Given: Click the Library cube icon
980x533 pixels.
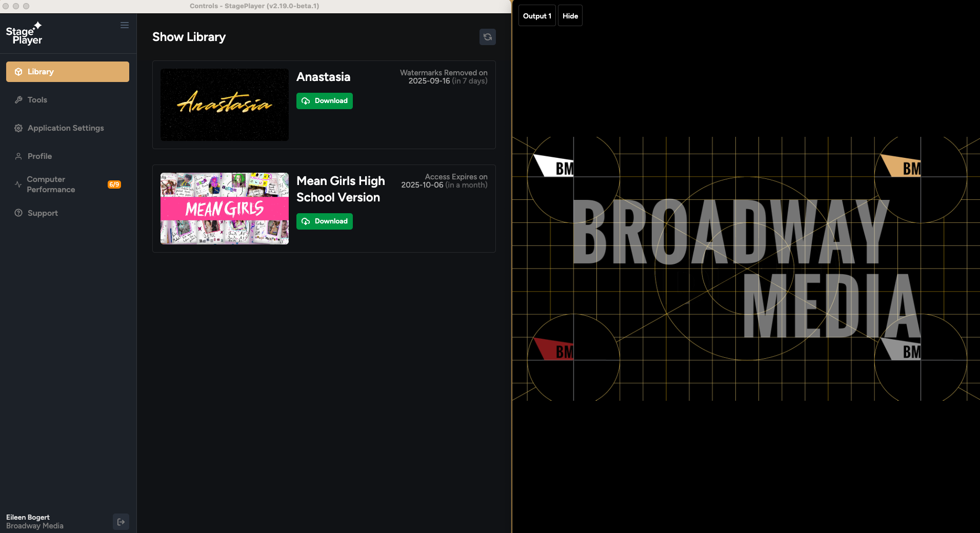Looking at the screenshot, I should coord(18,72).
